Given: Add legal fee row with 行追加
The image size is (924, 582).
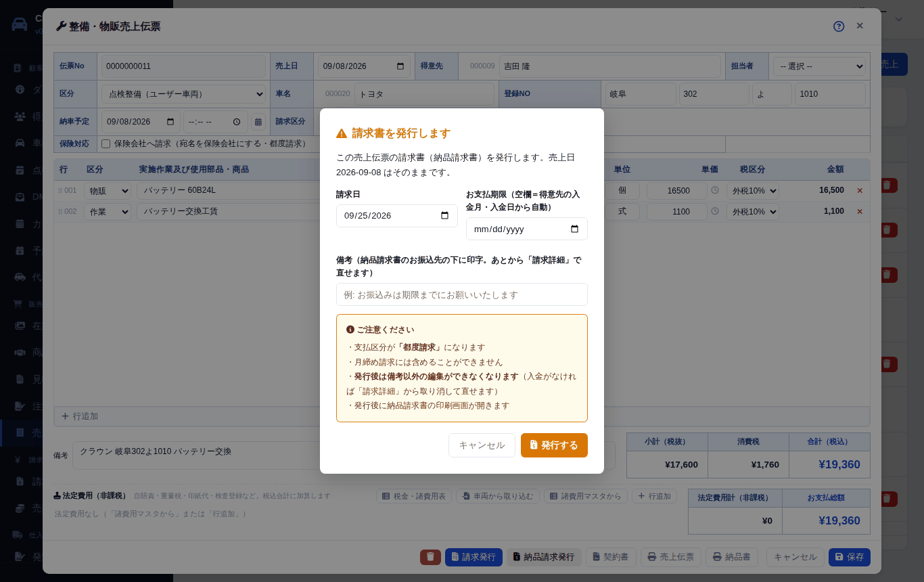Looking at the screenshot, I should coord(655,496).
